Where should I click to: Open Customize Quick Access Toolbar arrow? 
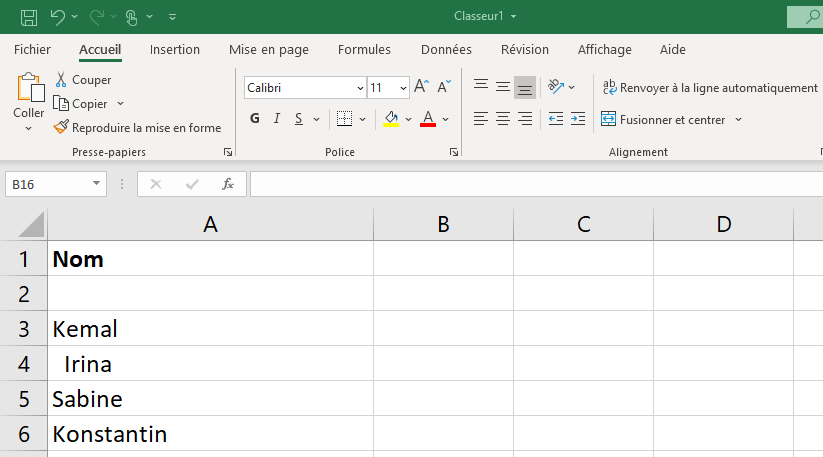(x=172, y=17)
